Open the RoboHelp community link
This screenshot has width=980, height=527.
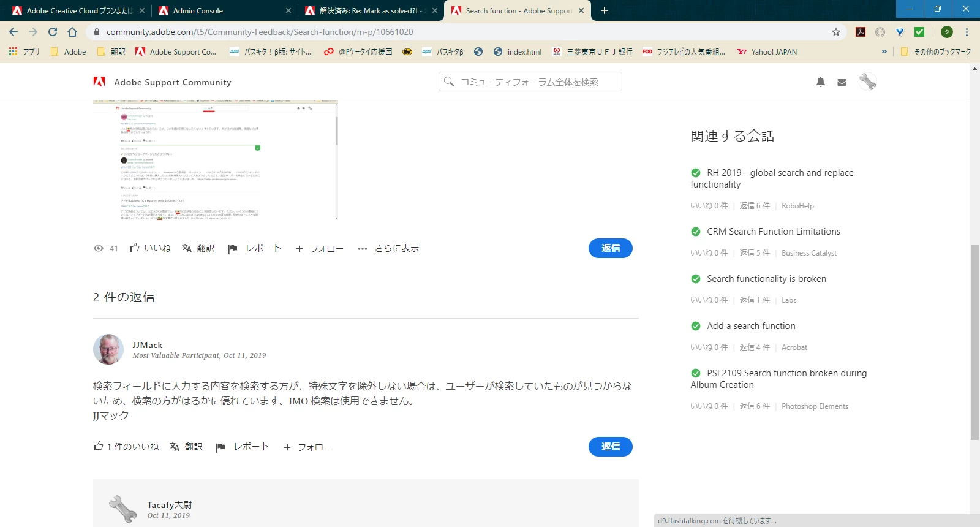[797, 206]
